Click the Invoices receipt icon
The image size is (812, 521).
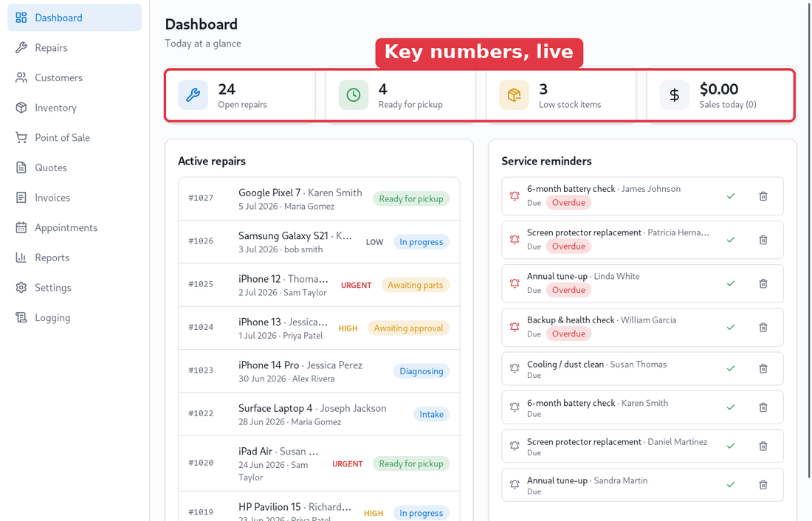click(x=21, y=198)
